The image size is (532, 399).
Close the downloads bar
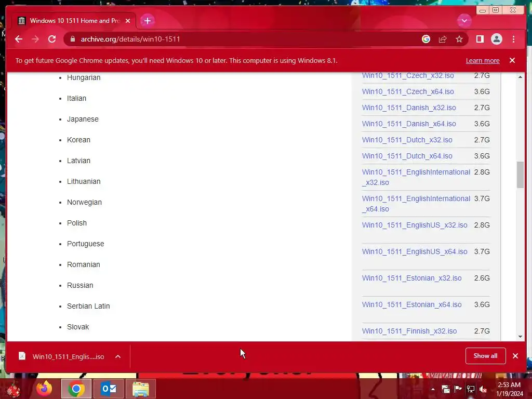(x=515, y=356)
